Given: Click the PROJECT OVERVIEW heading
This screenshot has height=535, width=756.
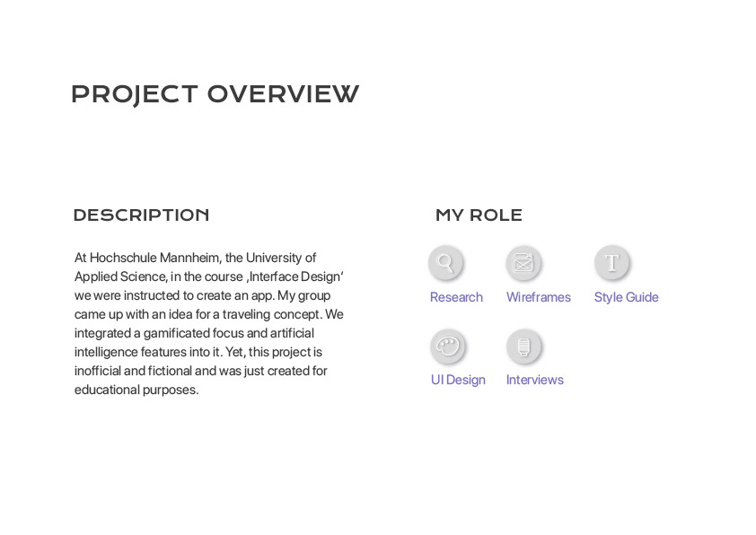Looking at the screenshot, I should click(x=215, y=94).
